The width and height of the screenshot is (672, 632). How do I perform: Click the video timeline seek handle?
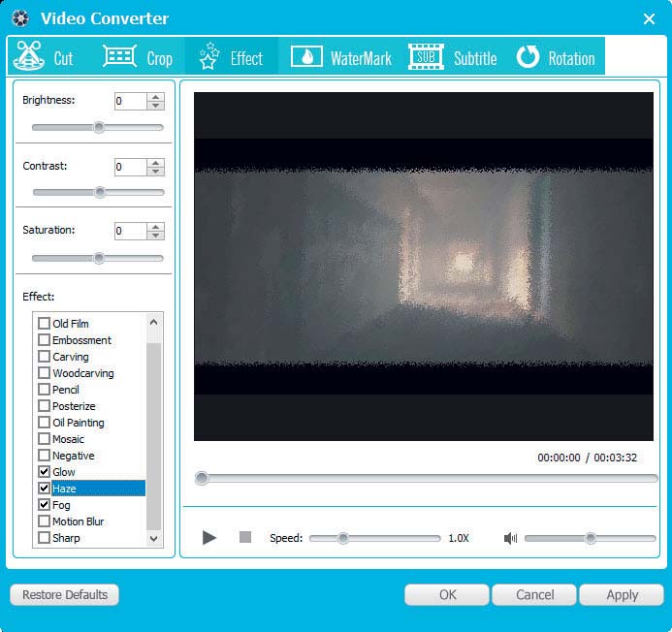click(x=202, y=478)
